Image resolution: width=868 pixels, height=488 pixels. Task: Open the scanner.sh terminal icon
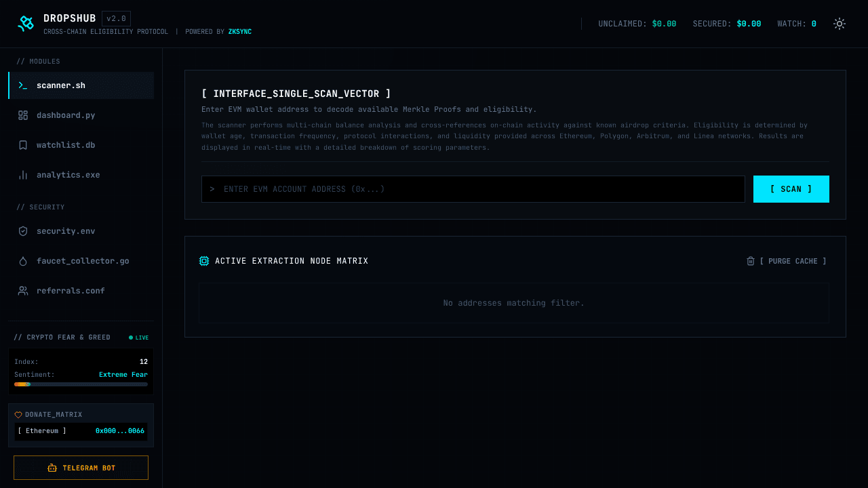tap(23, 85)
